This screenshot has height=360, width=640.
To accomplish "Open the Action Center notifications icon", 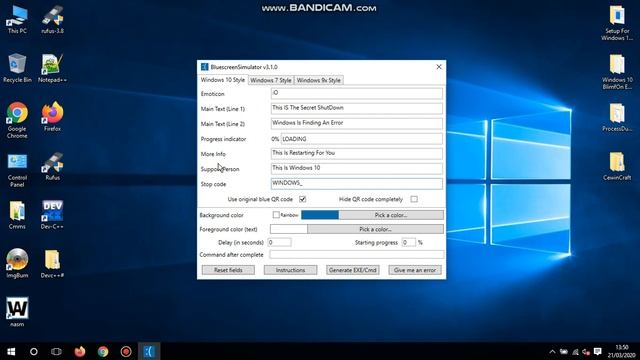I will point(598,351).
